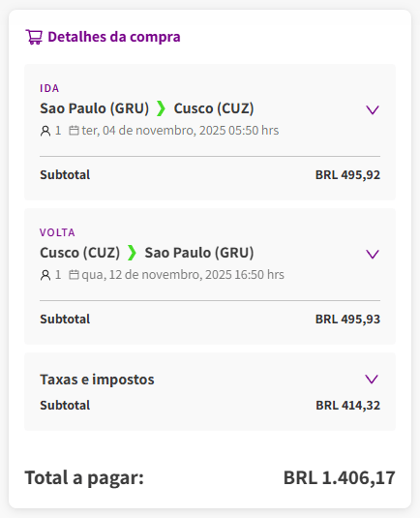Click the calendar icon beside 04 de novembro
Image resolution: width=420 pixels, height=518 pixels.
tap(74, 131)
